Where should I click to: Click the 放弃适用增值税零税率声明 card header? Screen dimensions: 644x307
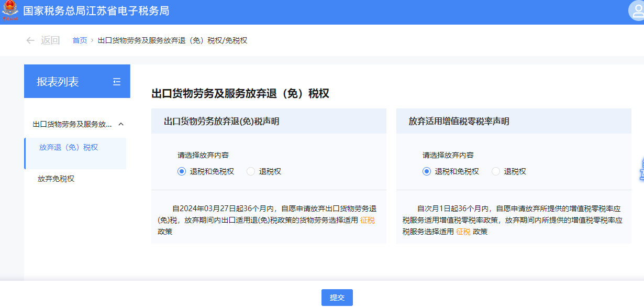(459, 121)
